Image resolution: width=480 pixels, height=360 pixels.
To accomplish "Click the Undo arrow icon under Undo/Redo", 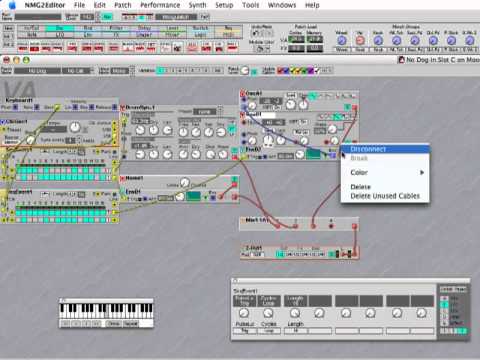I will (x=256, y=34).
